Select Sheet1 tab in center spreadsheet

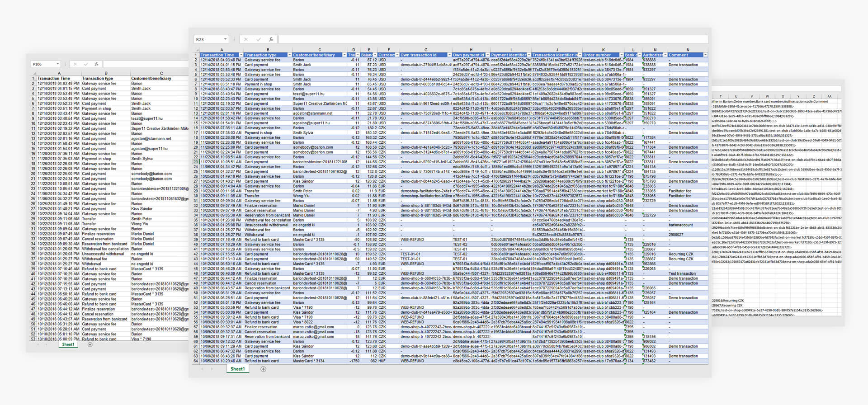coord(237,369)
